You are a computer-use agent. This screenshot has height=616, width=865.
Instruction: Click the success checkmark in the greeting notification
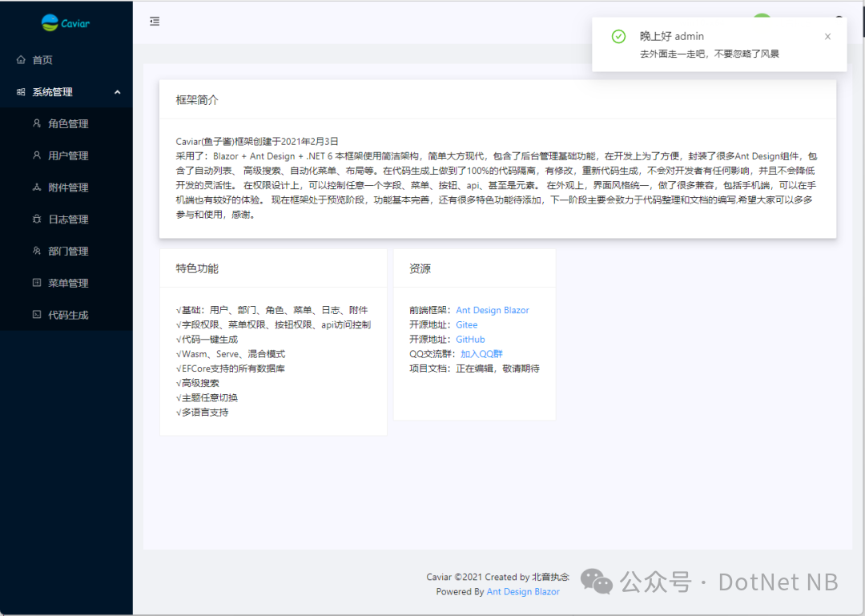point(618,36)
